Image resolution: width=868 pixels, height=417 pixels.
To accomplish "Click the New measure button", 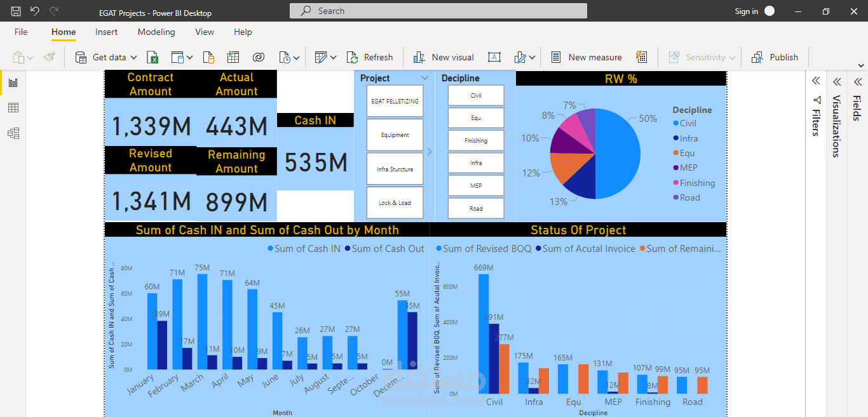I will pyautogui.click(x=586, y=57).
